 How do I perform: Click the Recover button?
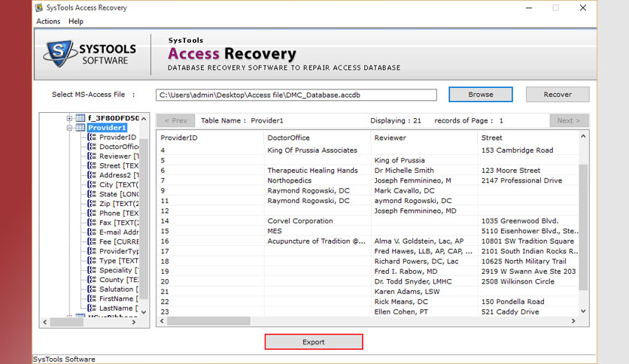click(558, 94)
